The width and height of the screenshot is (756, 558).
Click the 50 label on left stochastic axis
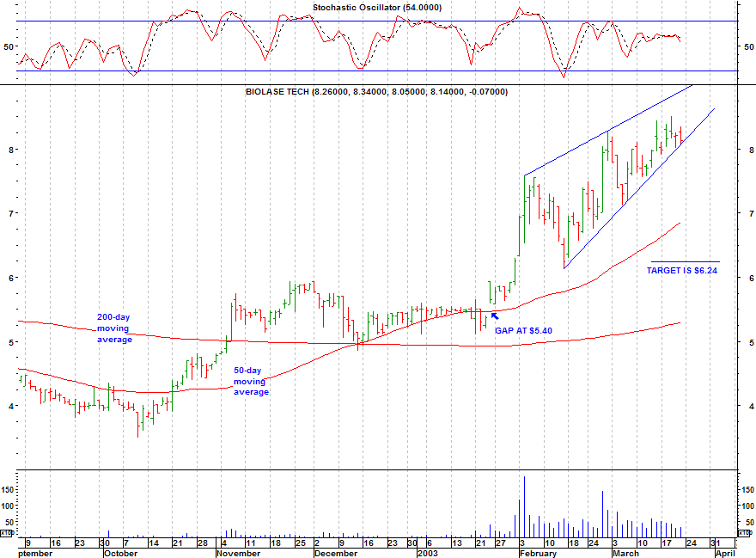9,46
